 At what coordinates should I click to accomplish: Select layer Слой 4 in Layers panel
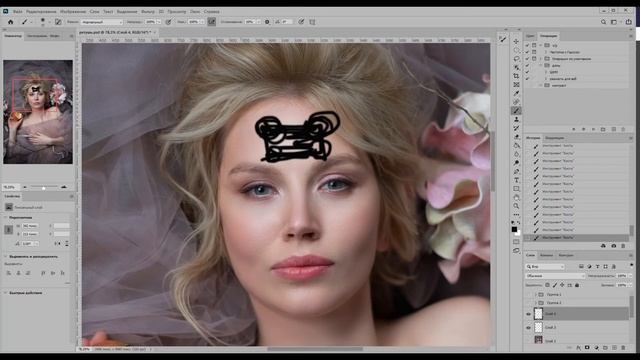point(577,314)
